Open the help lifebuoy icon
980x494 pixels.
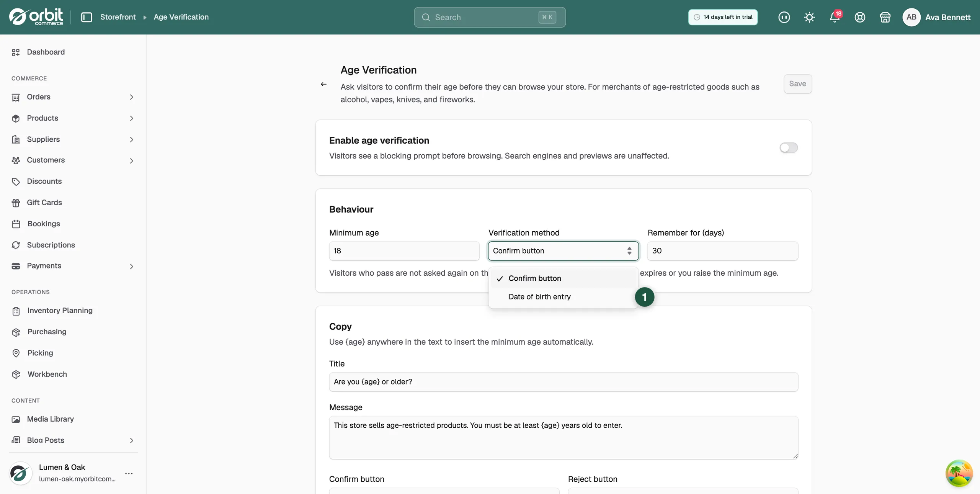(860, 17)
